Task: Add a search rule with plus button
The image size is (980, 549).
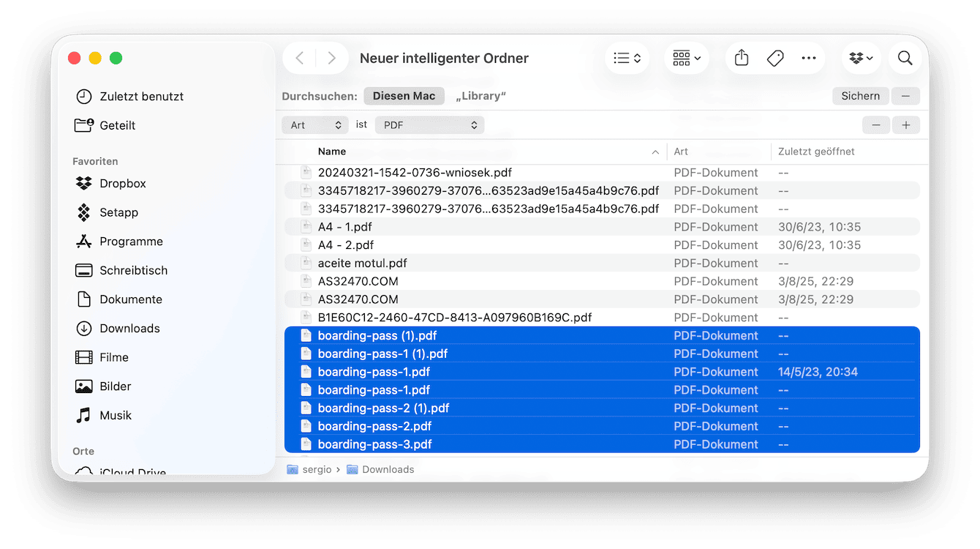Action: [x=905, y=125]
